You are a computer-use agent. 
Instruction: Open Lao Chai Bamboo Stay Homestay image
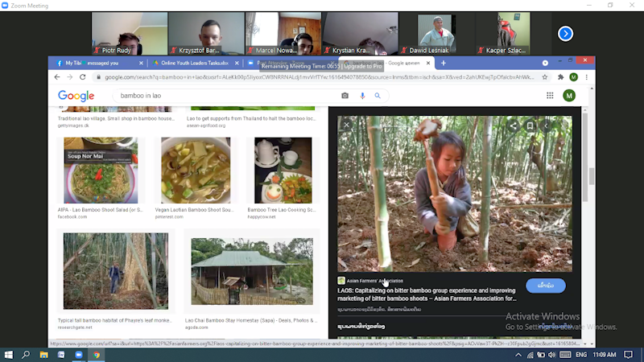[x=252, y=271]
